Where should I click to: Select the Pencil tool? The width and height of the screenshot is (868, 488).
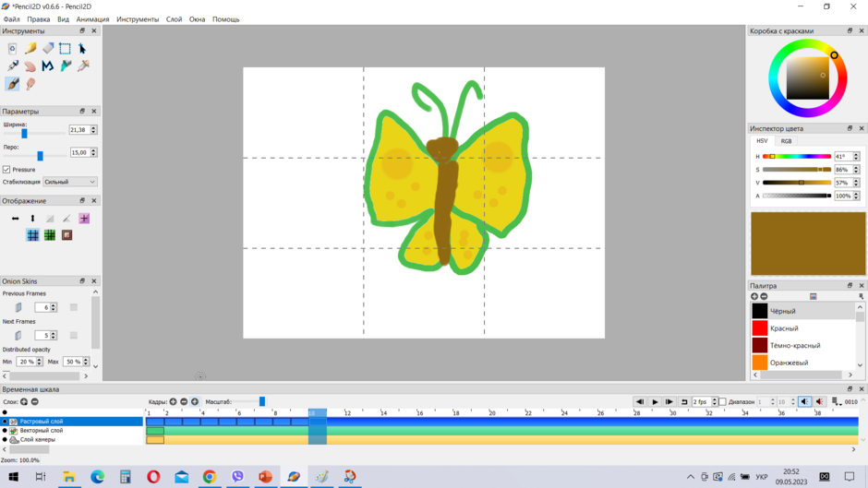click(x=30, y=49)
